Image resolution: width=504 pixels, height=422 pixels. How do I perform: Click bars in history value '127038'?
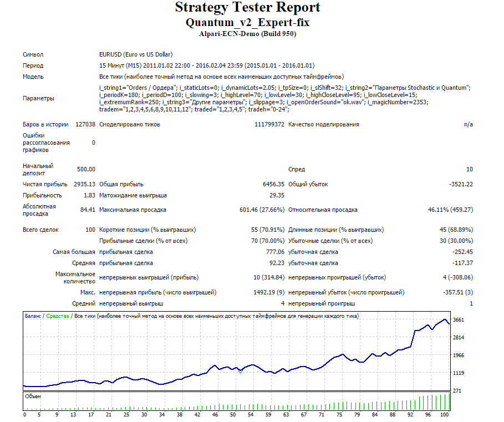pos(85,124)
